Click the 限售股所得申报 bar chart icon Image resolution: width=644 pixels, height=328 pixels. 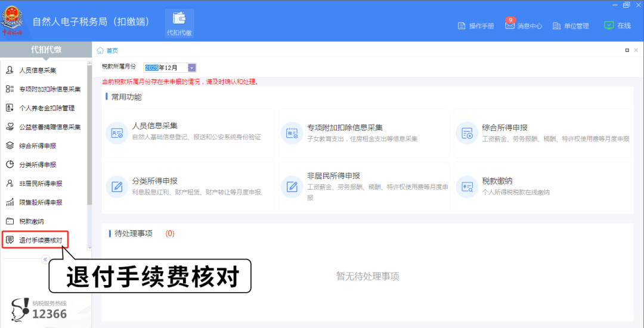pyautogui.click(x=10, y=202)
